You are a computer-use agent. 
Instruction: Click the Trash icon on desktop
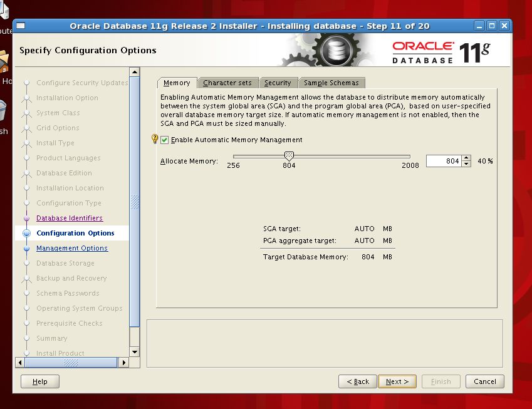[x=3, y=111]
